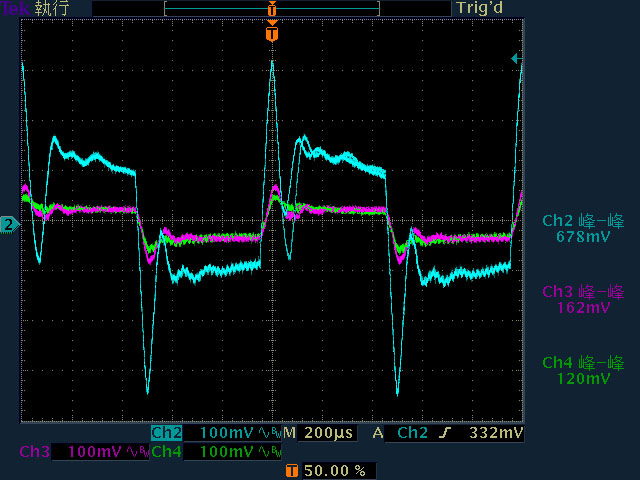Click the M 200µs timebase readout

coord(319,433)
